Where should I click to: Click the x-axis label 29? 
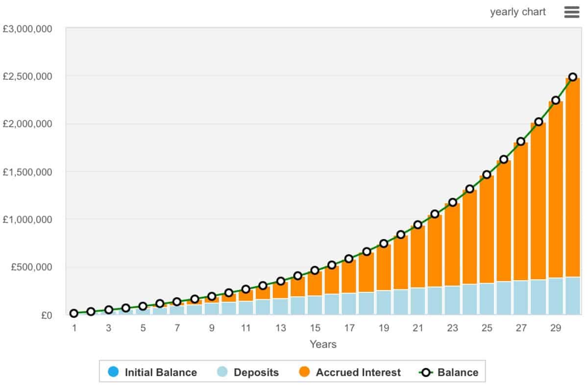coord(556,328)
